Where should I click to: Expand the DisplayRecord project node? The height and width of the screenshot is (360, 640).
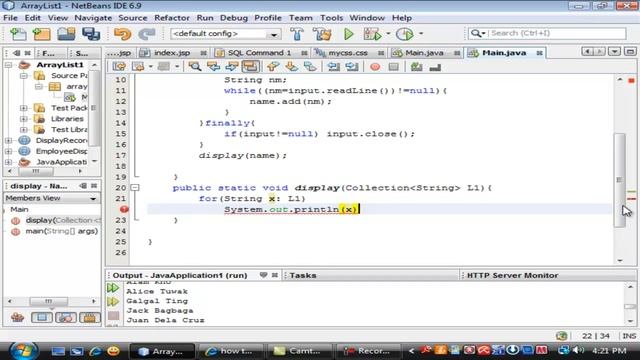(x=8, y=140)
